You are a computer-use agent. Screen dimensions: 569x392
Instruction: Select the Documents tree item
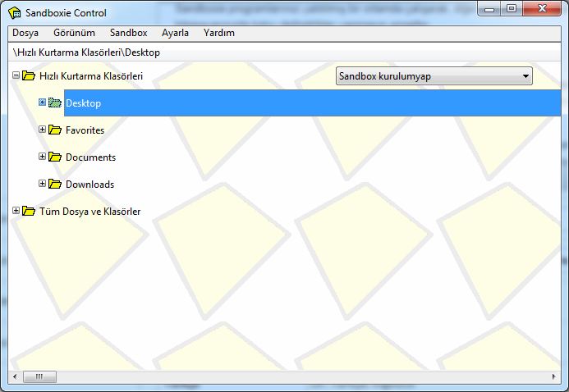(x=90, y=157)
